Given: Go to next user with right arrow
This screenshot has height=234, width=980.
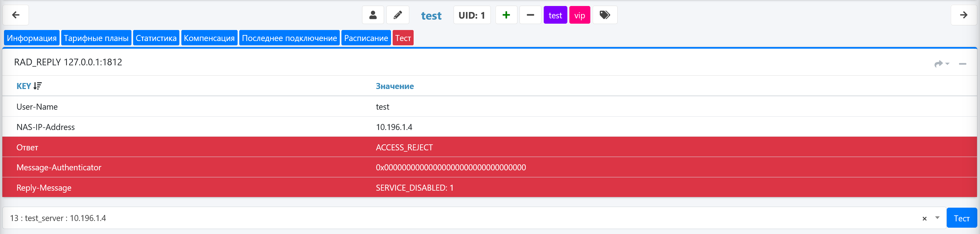Looking at the screenshot, I should tap(963, 15).
